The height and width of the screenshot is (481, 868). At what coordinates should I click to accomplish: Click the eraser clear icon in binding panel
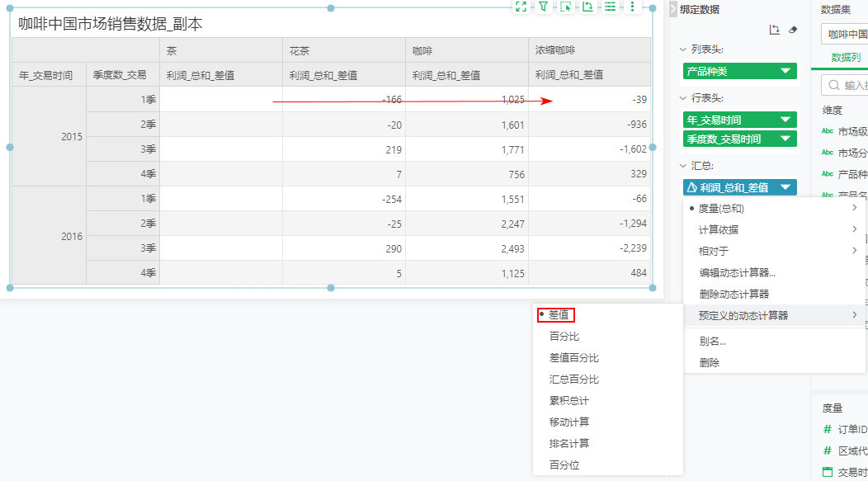tap(793, 30)
